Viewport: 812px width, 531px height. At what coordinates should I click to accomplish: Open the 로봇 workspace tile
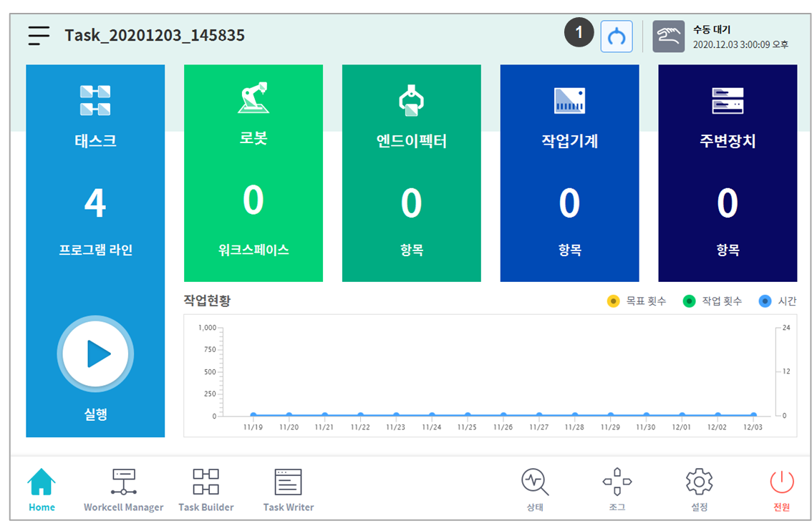pos(253,173)
